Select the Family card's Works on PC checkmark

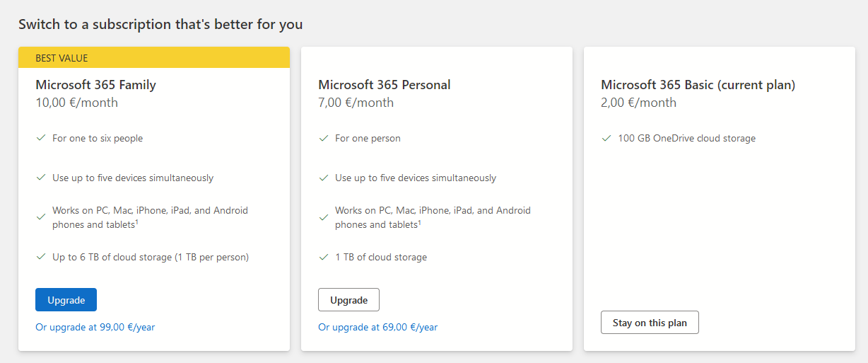[x=41, y=217]
